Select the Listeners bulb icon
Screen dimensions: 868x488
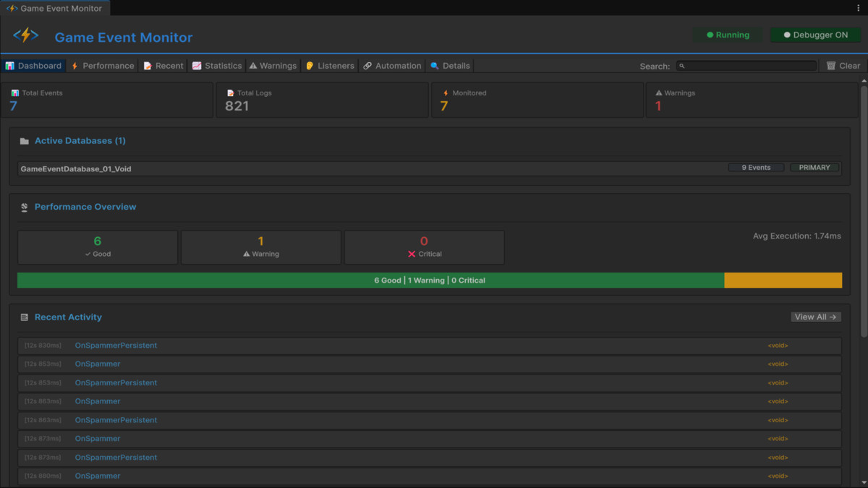coord(309,65)
